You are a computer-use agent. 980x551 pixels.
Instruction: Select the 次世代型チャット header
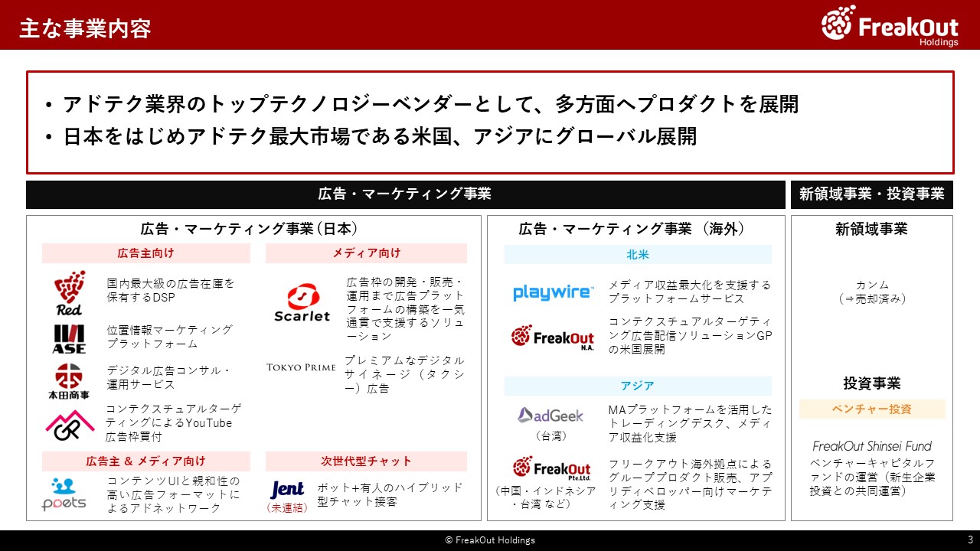[366, 461]
